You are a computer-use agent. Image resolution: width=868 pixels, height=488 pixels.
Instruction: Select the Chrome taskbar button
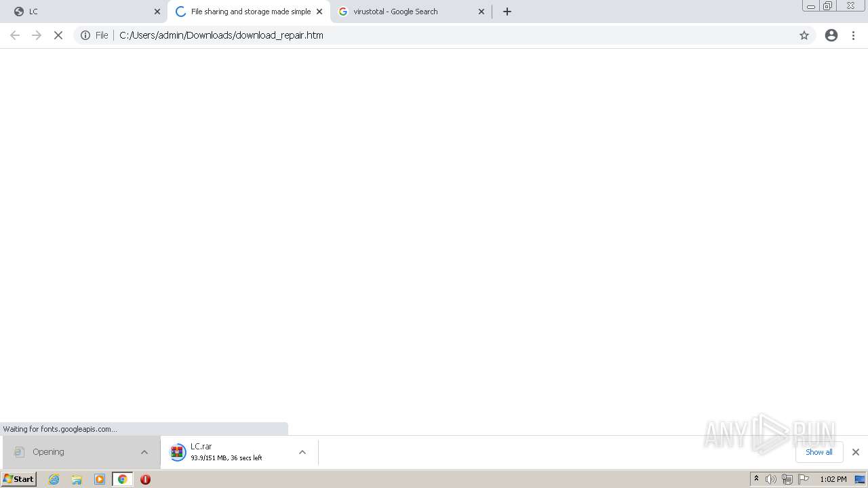pos(123,479)
